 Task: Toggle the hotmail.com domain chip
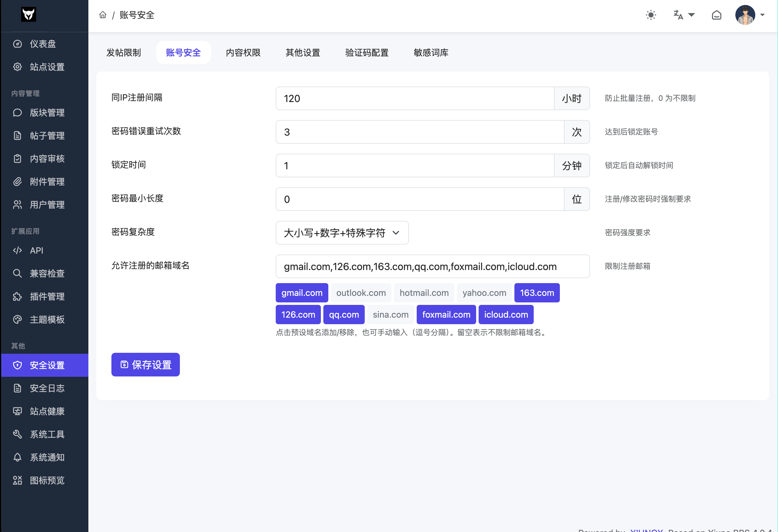(x=424, y=293)
